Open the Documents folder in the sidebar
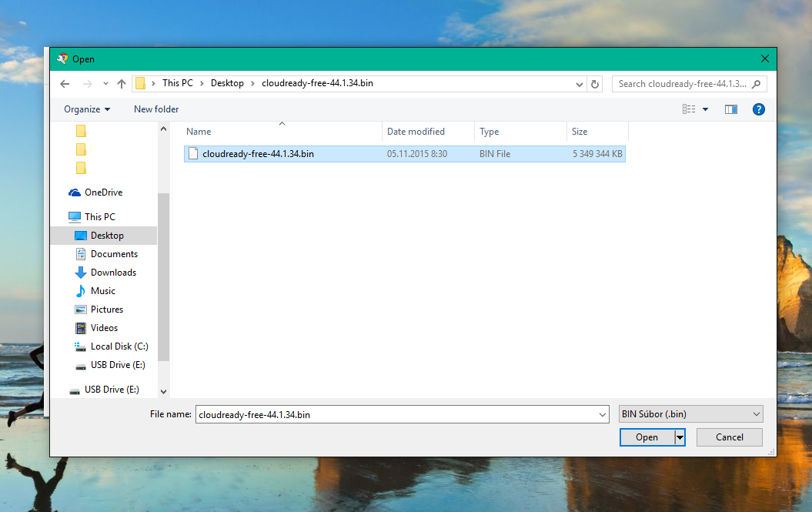This screenshot has height=512, width=812. point(114,254)
